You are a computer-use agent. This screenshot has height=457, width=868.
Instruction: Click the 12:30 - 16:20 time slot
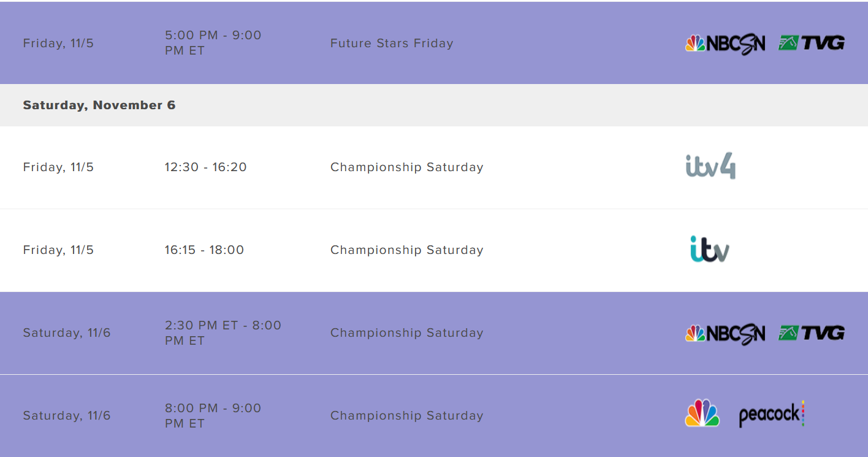click(205, 167)
